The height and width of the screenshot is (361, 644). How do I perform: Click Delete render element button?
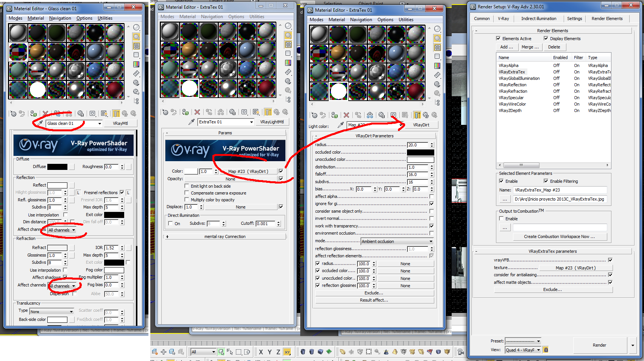pyautogui.click(x=554, y=47)
